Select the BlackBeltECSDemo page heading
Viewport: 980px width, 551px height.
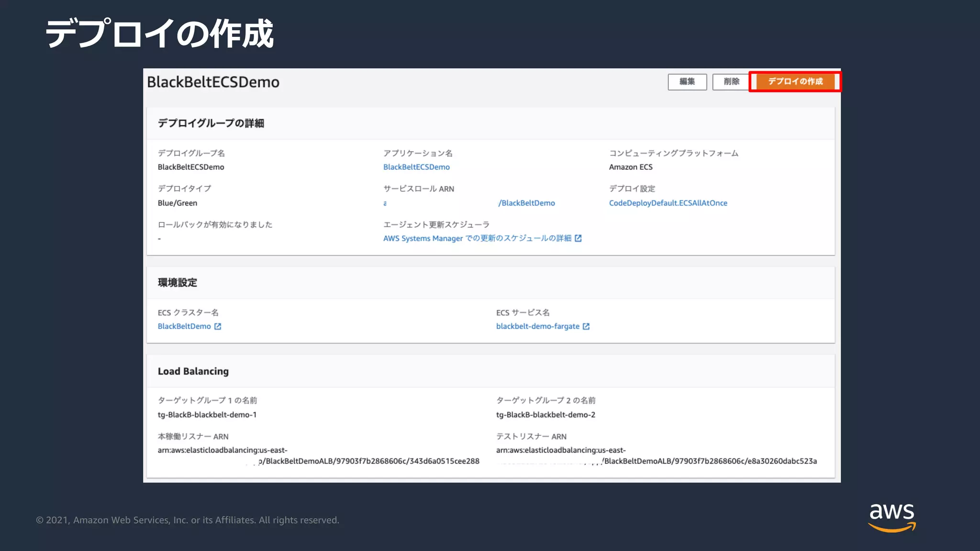[x=213, y=82]
